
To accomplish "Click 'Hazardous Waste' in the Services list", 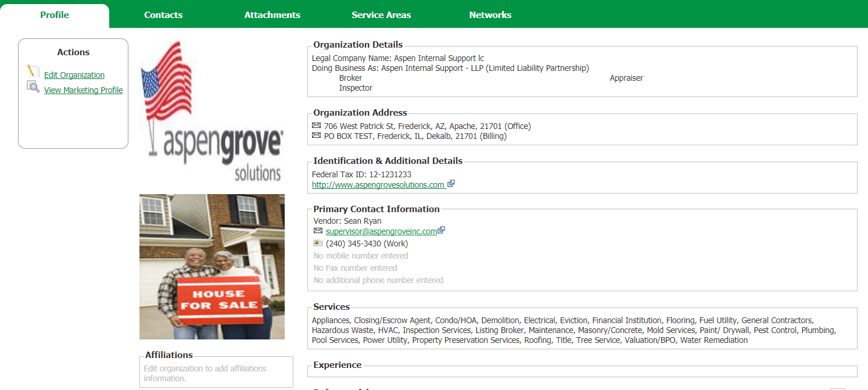I will click(x=343, y=330).
